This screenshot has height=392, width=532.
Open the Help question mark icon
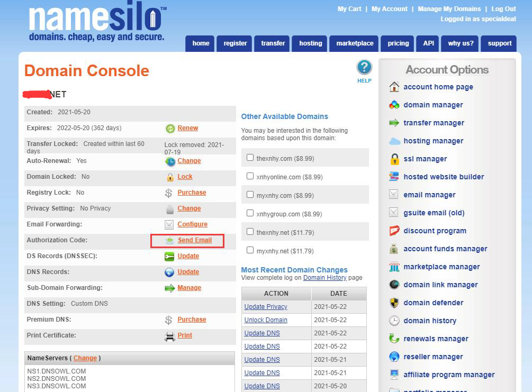[x=364, y=67]
